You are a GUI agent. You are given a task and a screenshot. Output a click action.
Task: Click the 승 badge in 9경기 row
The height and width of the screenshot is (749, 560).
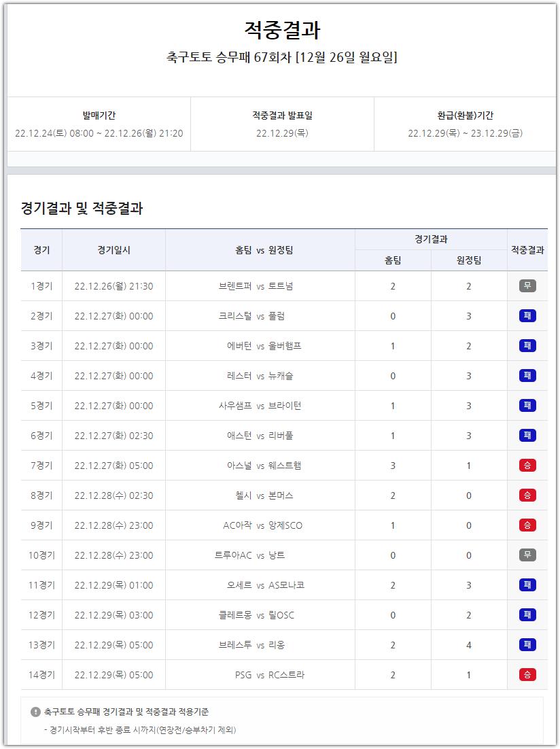(x=527, y=525)
